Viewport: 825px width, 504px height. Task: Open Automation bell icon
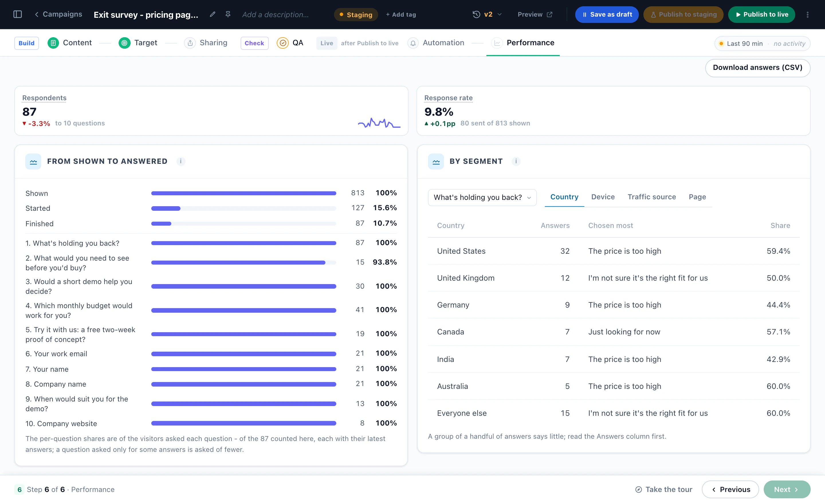(x=413, y=43)
